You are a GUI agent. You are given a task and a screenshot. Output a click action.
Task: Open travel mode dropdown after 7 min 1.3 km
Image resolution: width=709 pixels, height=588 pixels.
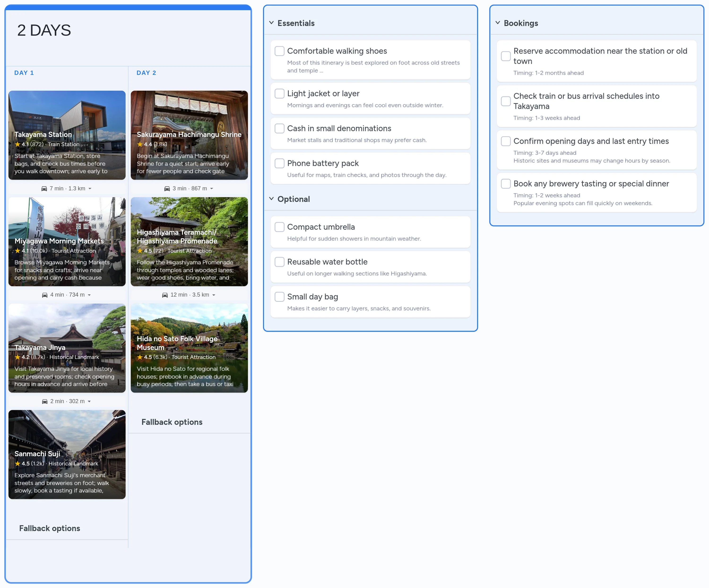(90, 189)
